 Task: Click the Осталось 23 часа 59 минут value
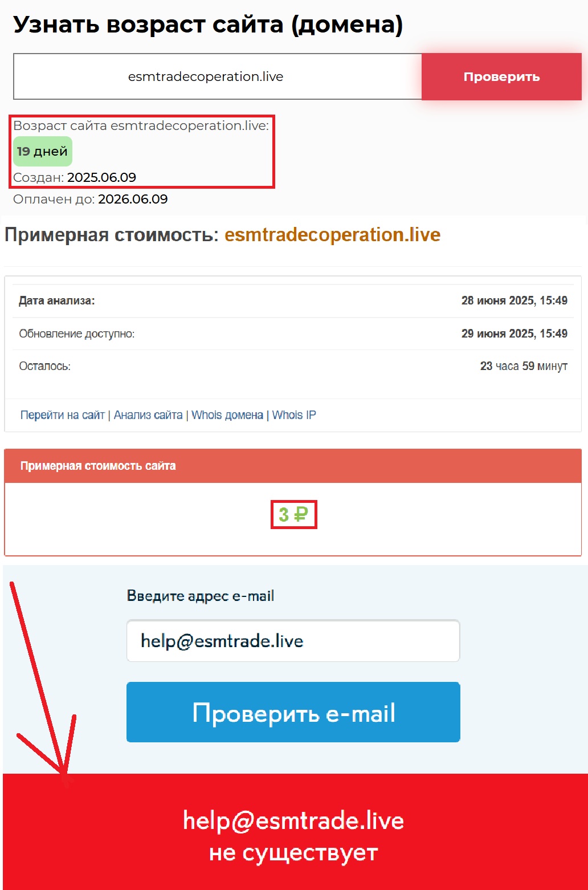(x=524, y=366)
